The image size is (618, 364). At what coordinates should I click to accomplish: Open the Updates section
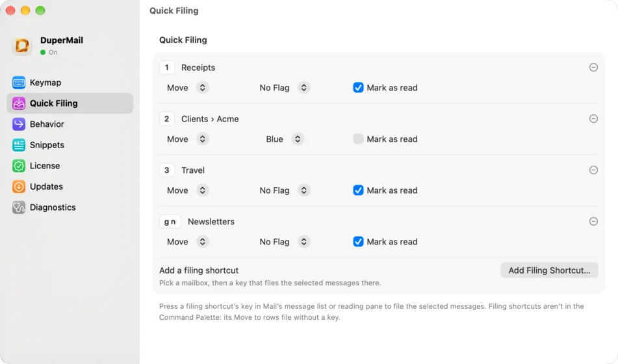point(70,187)
